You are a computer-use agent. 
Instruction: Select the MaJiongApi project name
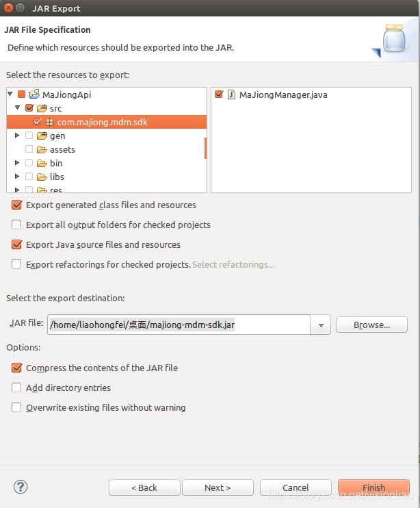pyautogui.click(x=66, y=95)
